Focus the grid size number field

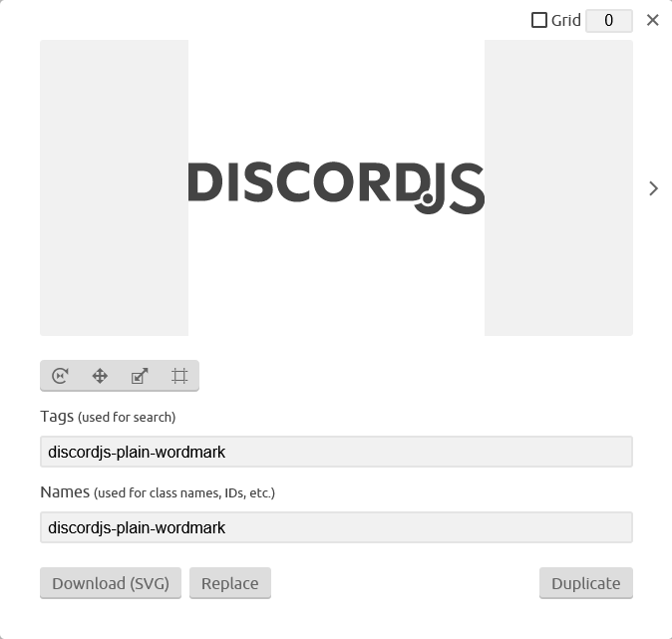point(609,21)
